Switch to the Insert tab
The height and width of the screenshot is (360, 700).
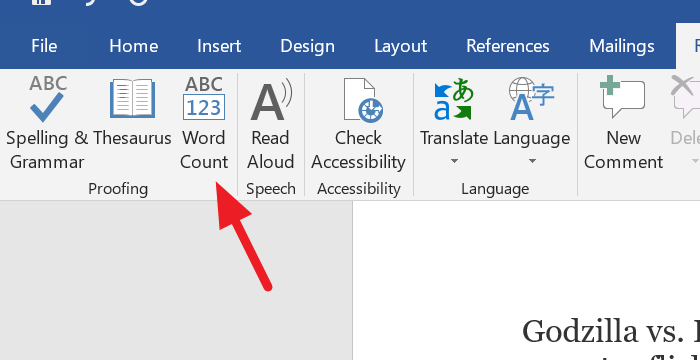click(219, 46)
